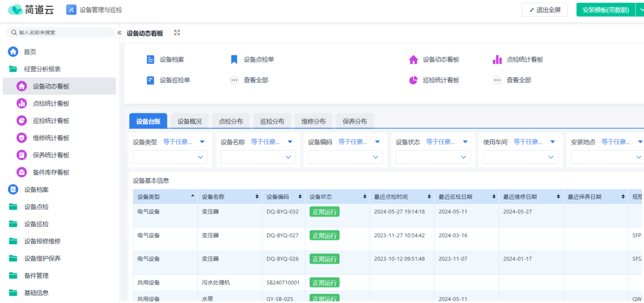644x303 pixels.
Task: Click the 设备巡检单 clipboard icon
Action: (150, 80)
